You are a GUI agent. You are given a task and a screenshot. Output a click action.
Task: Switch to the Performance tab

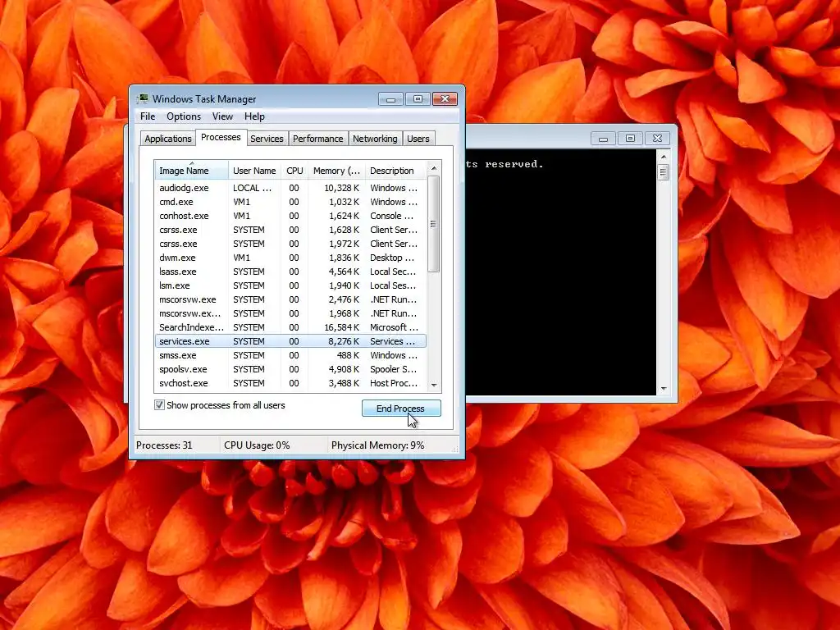317,138
